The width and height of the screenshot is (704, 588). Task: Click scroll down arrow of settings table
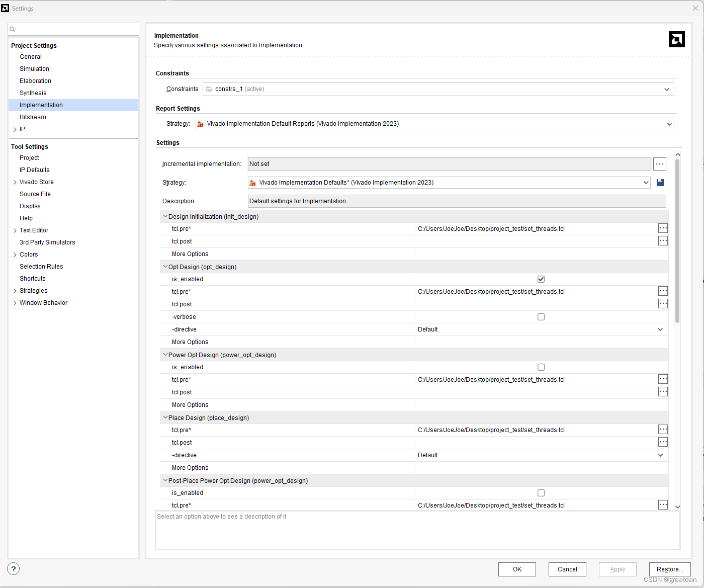[677, 507]
